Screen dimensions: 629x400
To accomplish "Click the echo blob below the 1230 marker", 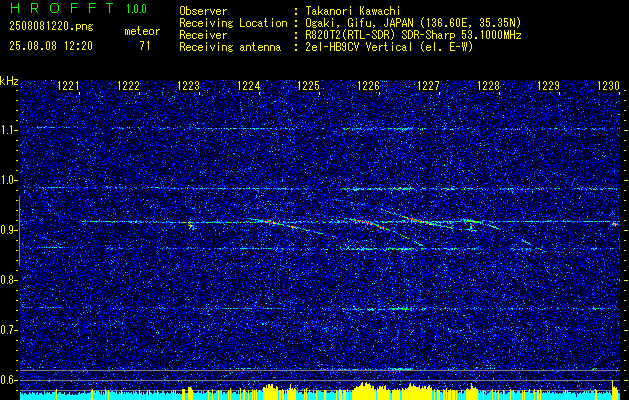I will point(615,223).
